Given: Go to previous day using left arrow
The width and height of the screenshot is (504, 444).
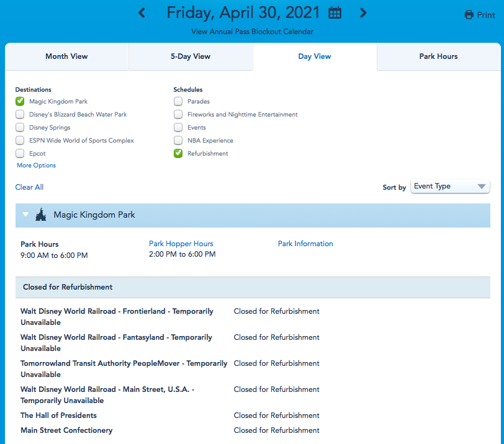Looking at the screenshot, I should pos(142,13).
